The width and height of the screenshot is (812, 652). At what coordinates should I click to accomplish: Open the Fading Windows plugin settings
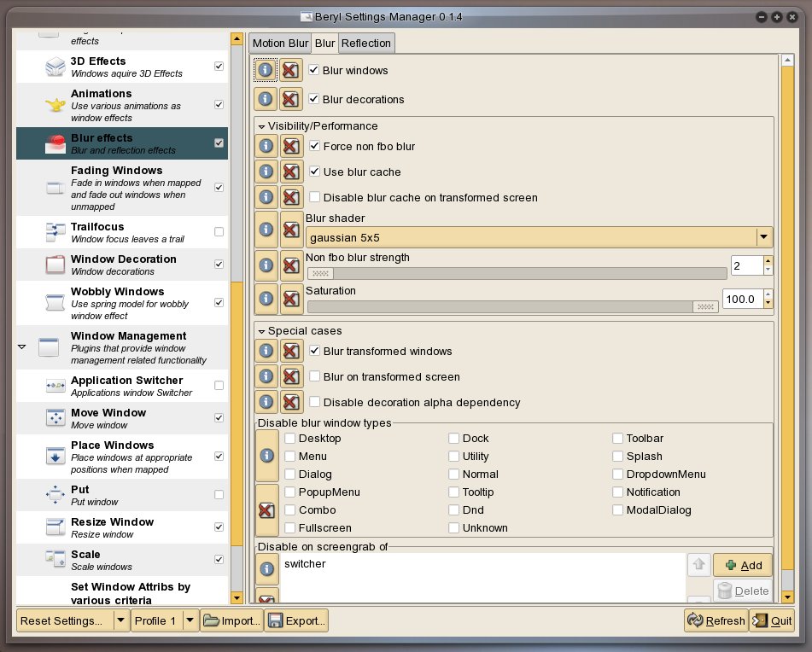pyautogui.click(x=122, y=187)
